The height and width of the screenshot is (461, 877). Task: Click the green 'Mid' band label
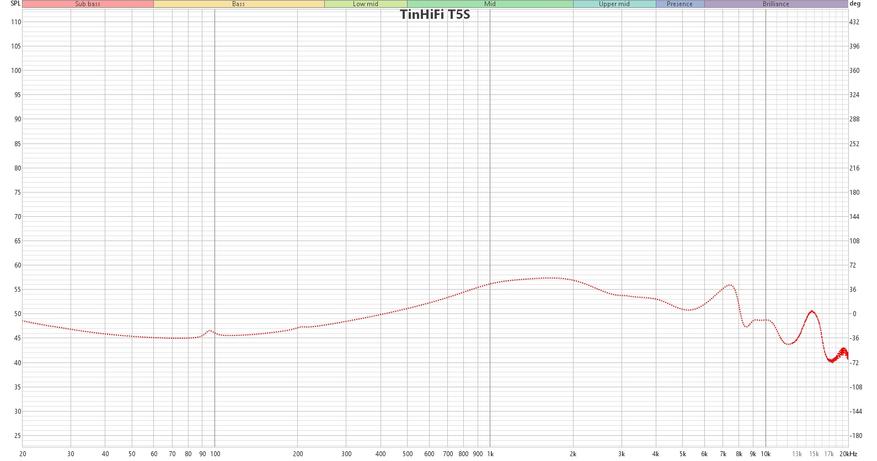(x=490, y=4)
